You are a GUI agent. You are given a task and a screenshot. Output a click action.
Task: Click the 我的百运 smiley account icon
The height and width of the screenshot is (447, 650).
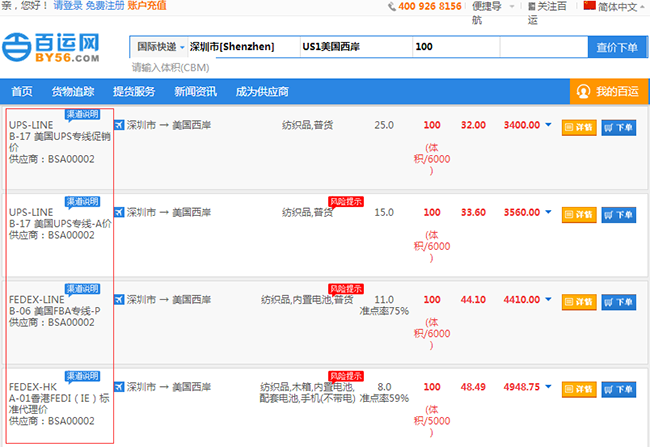coord(583,92)
